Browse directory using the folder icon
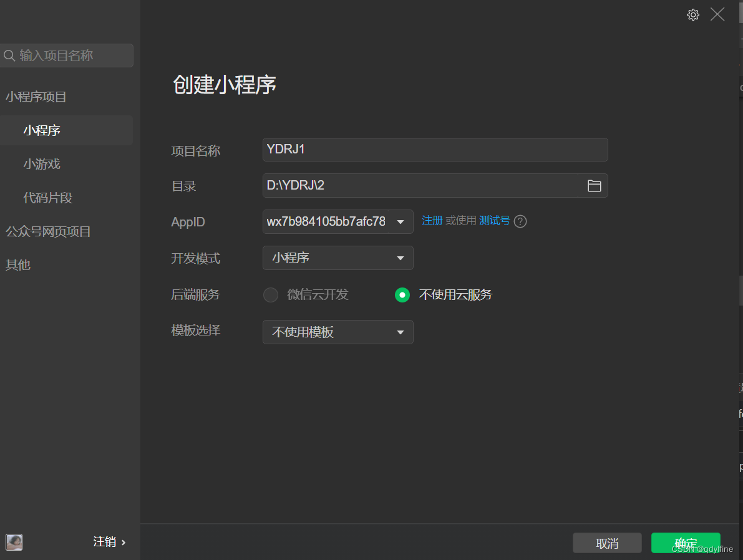The image size is (743, 560). pyautogui.click(x=594, y=185)
